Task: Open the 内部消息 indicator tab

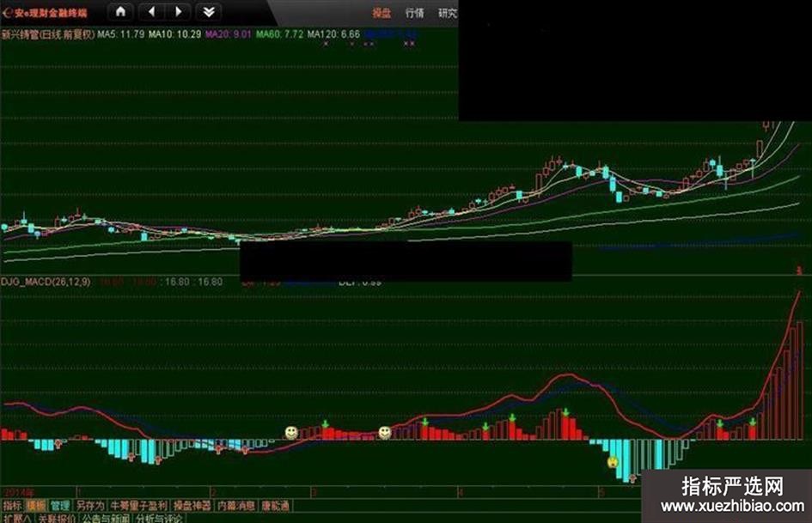Action: pyautogui.click(x=236, y=505)
